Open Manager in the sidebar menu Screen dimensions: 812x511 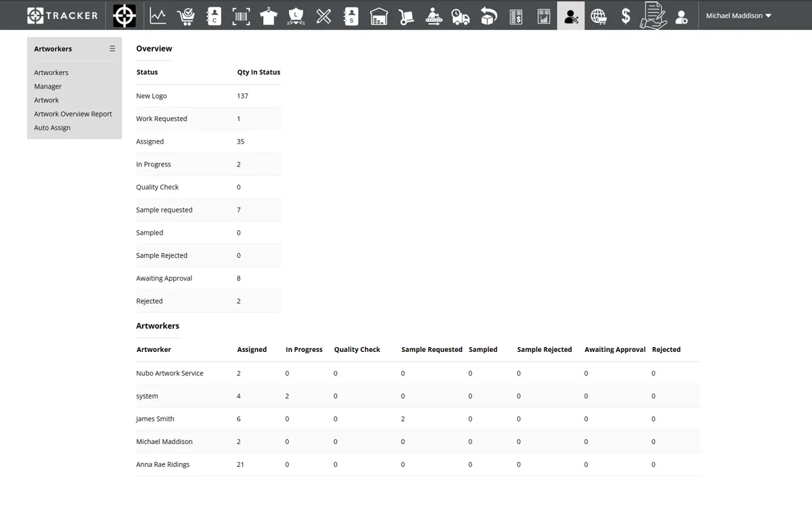pyautogui.click(x=48, y=86)
